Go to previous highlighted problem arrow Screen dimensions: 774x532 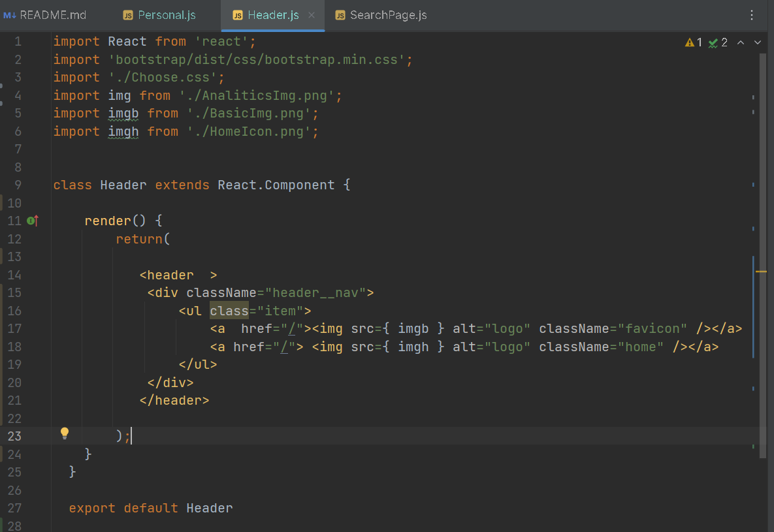point(741,43)
